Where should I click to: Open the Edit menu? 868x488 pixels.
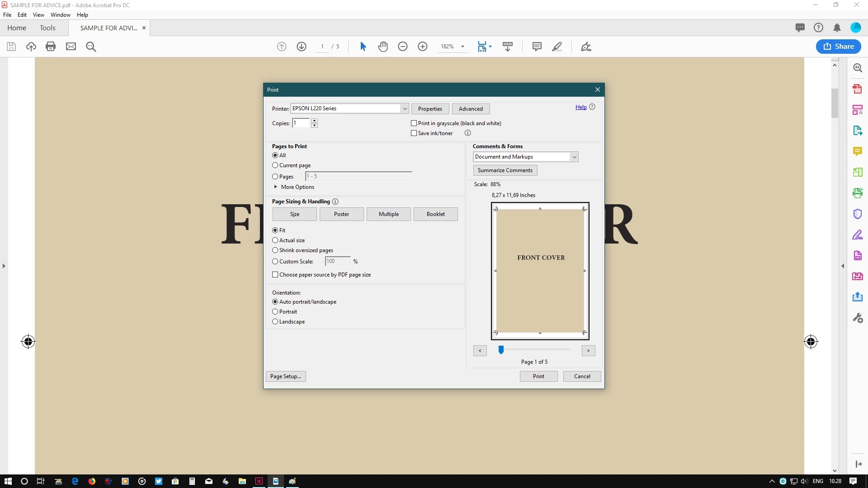(x=22, y=15)
